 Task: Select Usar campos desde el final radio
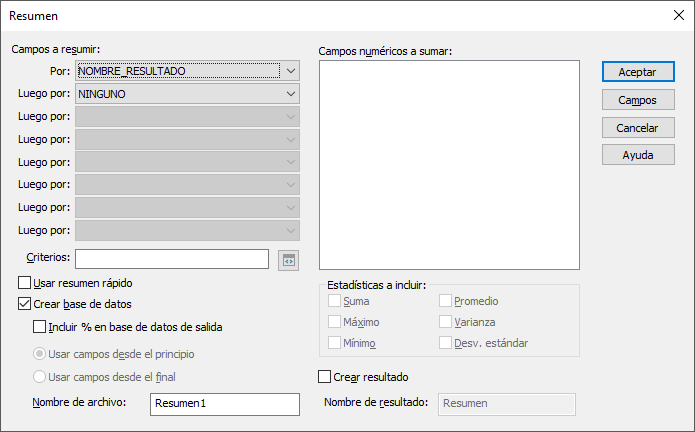(40, 377)
